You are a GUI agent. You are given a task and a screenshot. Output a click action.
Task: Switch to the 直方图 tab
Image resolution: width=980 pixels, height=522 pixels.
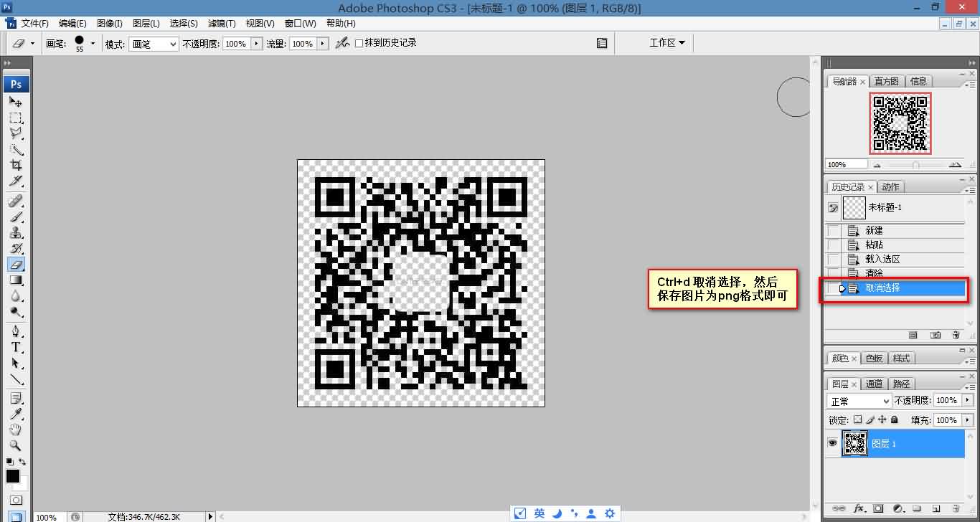886,81
